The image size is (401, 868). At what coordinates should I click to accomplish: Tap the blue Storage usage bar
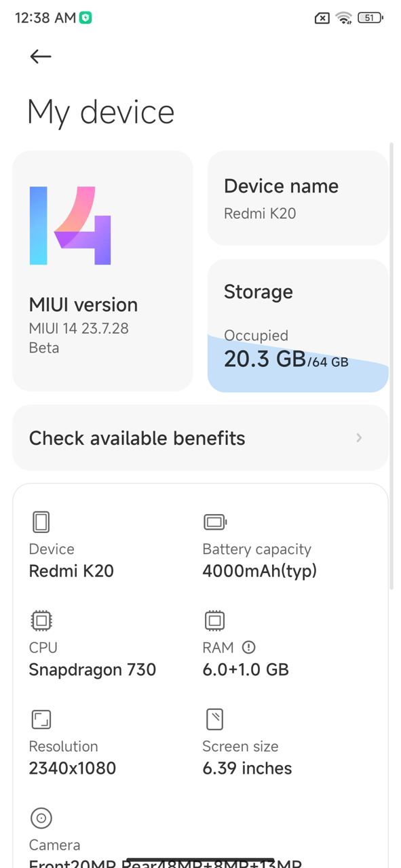(298, 363)
